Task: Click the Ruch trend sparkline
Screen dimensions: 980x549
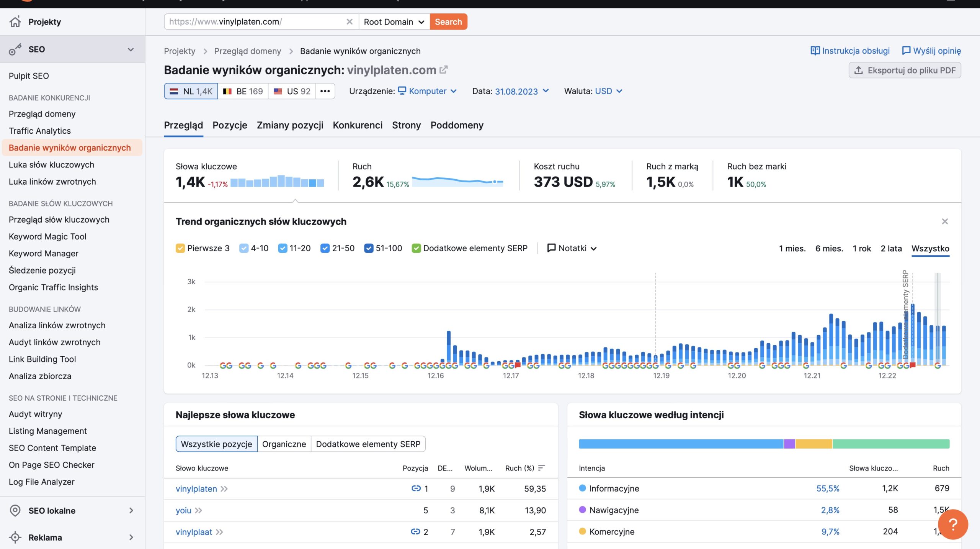Action: click(x=457, y=181)
